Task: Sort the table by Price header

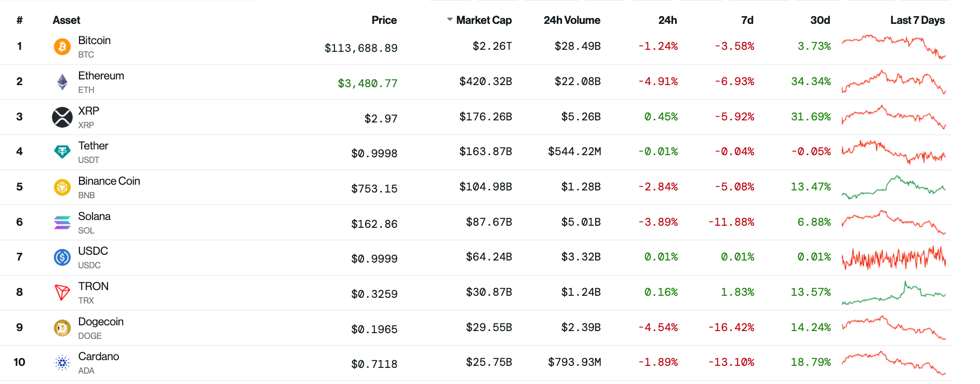Action: [384, 20]
